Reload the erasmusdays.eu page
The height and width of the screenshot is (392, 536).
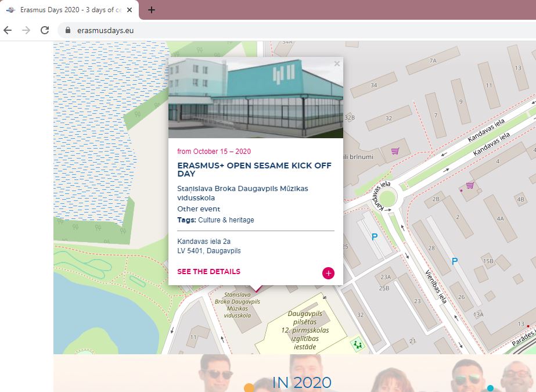tap(45, 30)
